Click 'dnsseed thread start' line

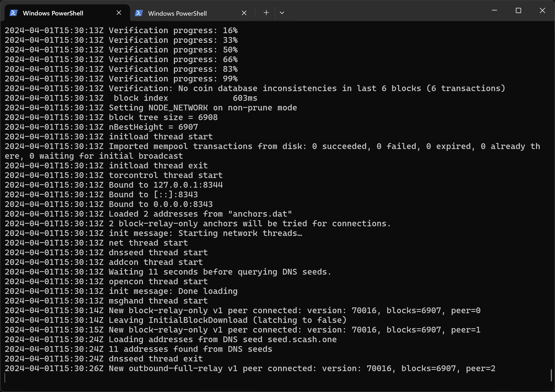(x=106, y=253)
